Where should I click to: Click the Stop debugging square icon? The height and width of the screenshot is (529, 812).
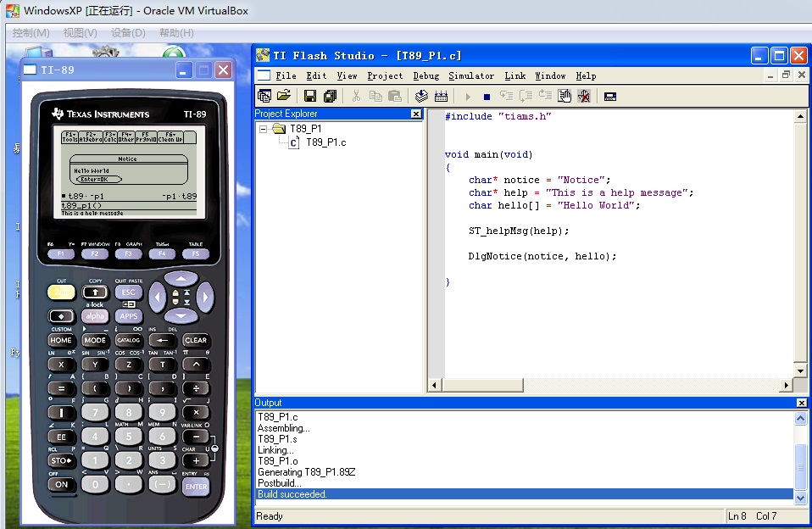pos(487,97)
